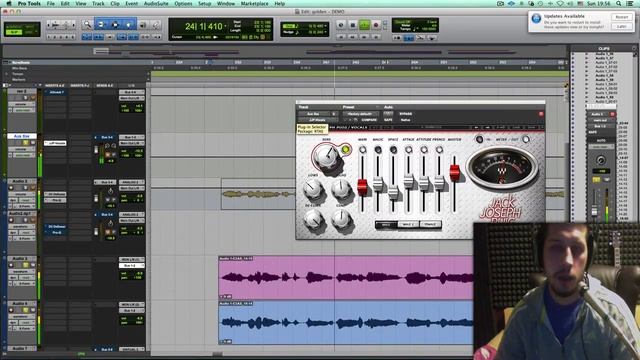The image size is (640, 360).
Task: Toggle the PRESENCE fader enable button
Action: [x=439, y=150]
